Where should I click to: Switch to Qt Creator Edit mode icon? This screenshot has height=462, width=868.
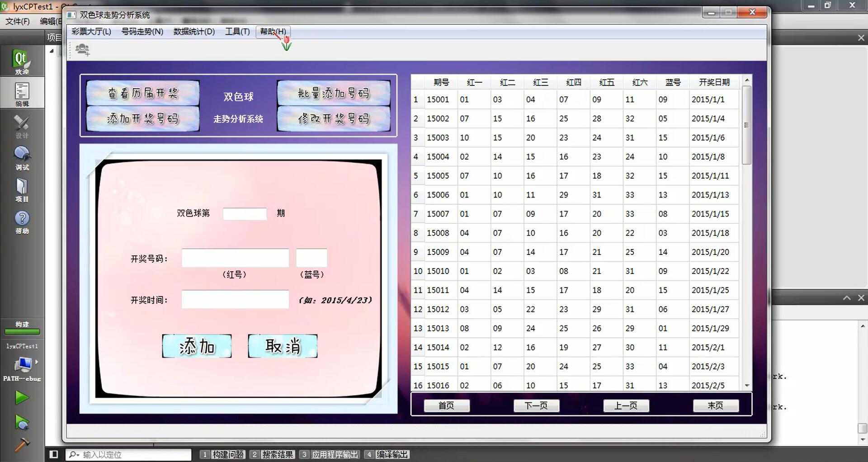(x=22, y=94)
